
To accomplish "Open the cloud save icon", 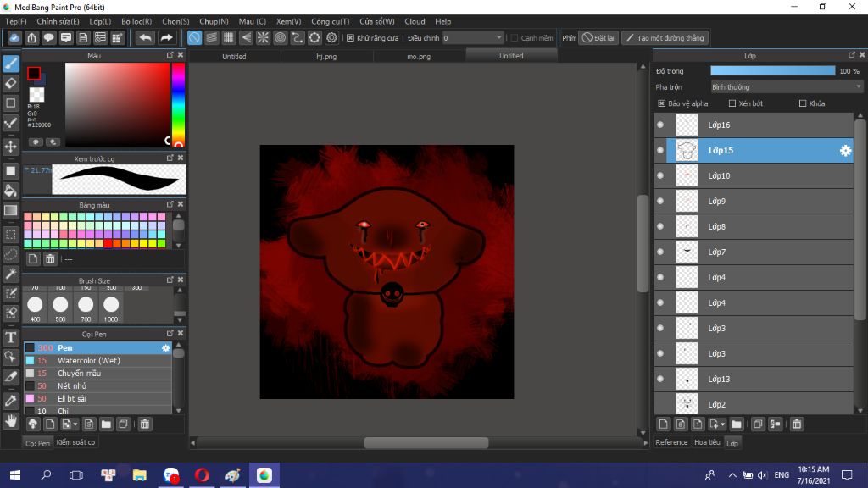I will (x=14, y=37).
